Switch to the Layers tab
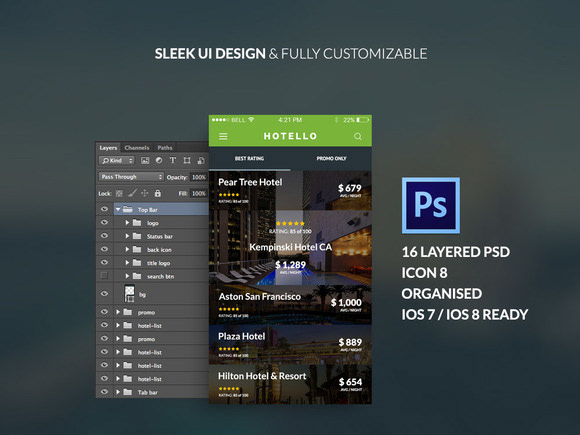Screen dimensions: 580x435 [x=108, y=148]
